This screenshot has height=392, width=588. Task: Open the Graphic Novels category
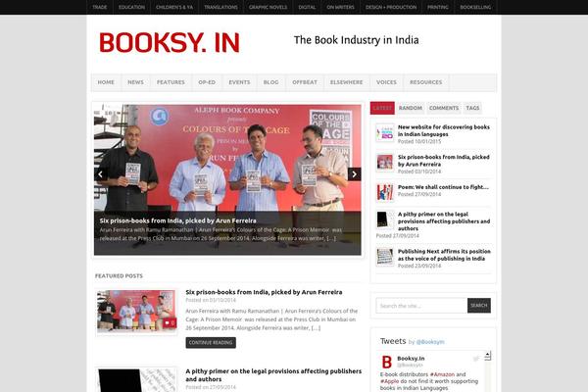point(268,7)
